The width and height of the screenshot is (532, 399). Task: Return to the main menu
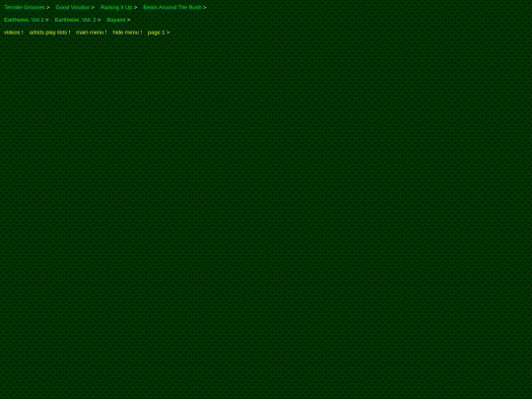[x=91, y=33]
